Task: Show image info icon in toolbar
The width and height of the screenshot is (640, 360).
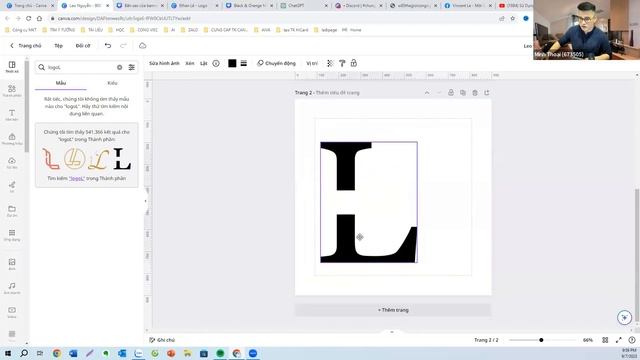Action: pyautogui.click(x=216, y=63)
